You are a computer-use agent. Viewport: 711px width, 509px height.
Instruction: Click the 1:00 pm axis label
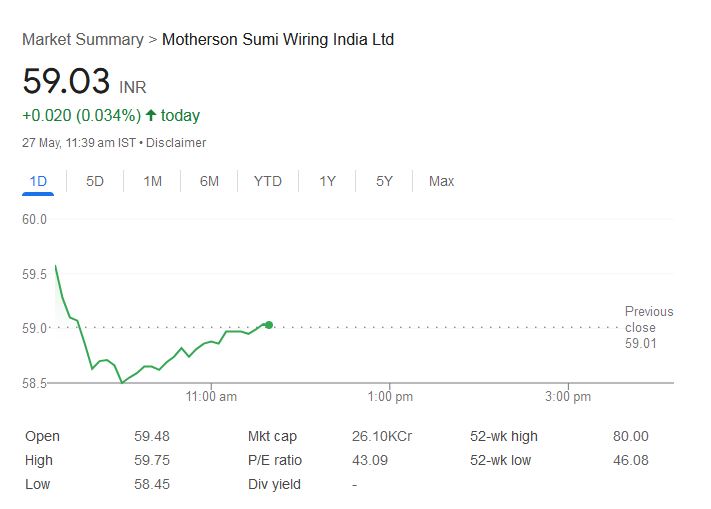pos(390,397)
